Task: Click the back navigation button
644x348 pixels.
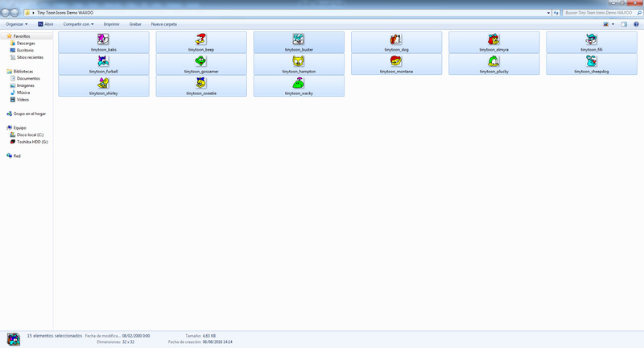Action: (x=6, y=13)
